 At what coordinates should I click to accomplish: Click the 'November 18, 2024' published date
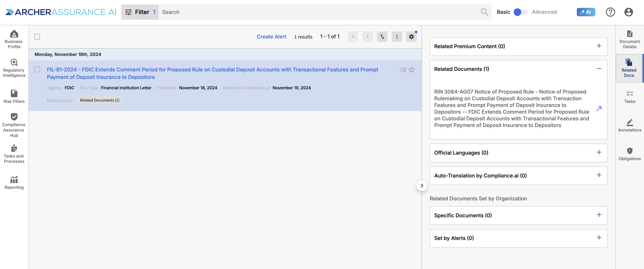[198, 88]
